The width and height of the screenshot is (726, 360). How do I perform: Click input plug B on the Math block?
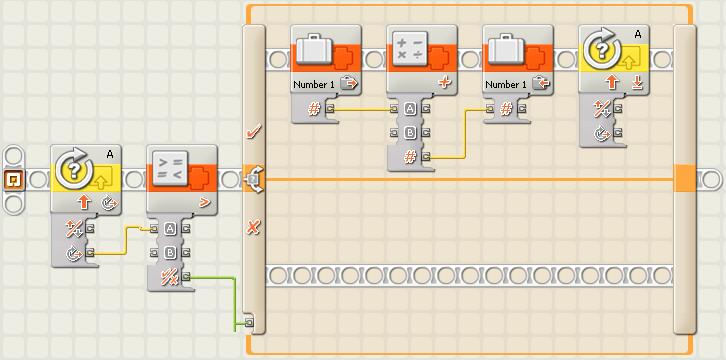pos(394,133)
